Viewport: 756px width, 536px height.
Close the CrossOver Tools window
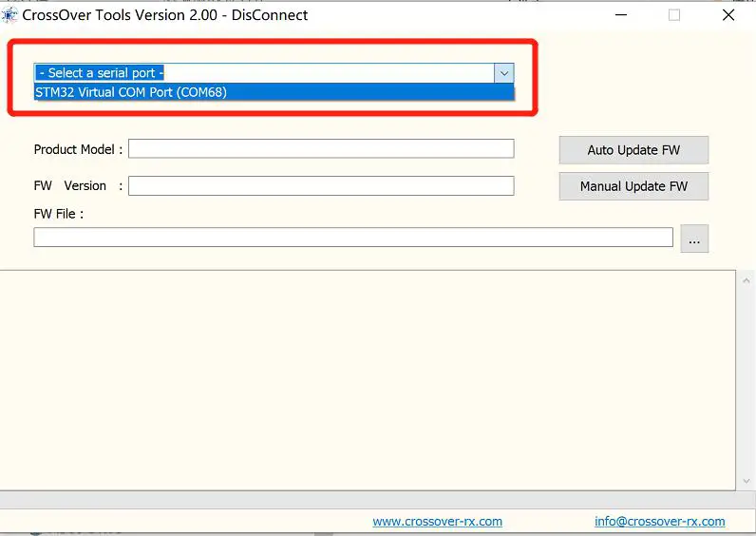click(x=728, y=15)
